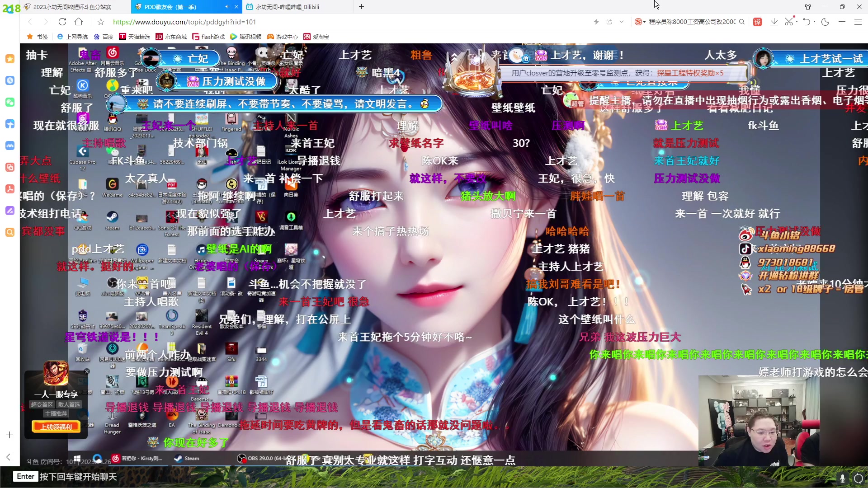Click the share page icon in address bar
The image size is (868, 488).
point(609,22)
